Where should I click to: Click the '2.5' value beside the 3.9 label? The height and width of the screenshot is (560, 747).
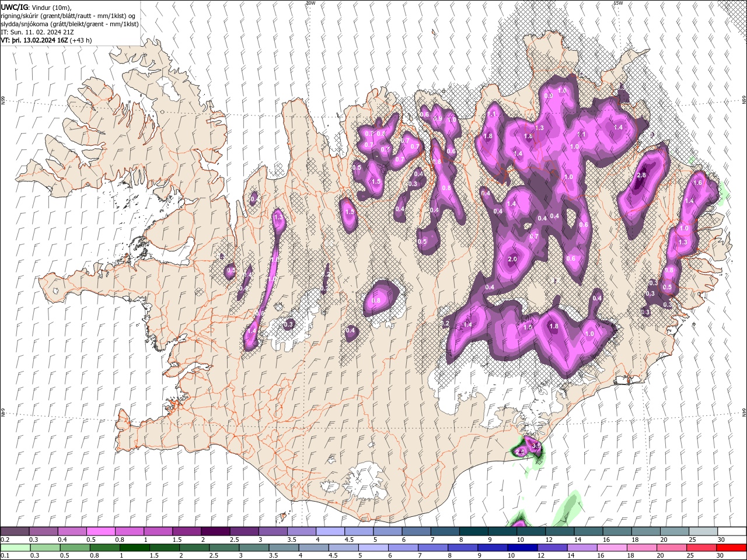[521, 452]
